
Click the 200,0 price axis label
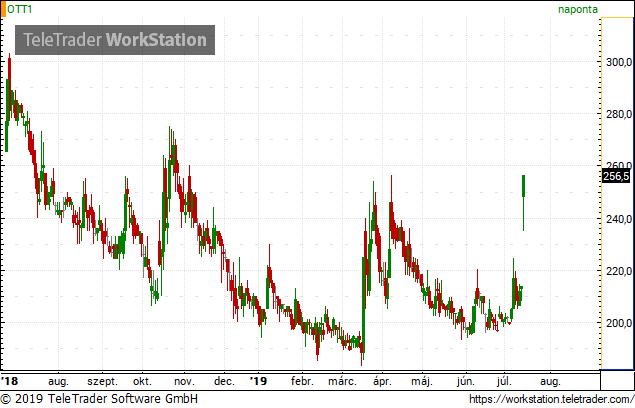pos(618,323)
